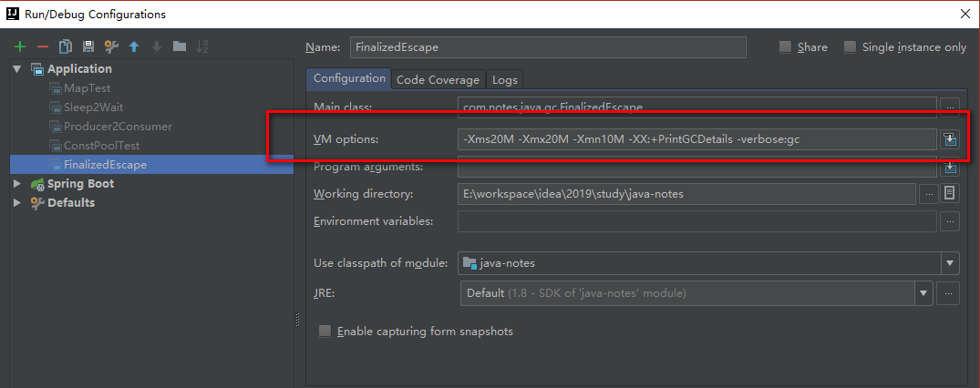Click the red Remove Configuration minus icon

(x=42, y=46)
